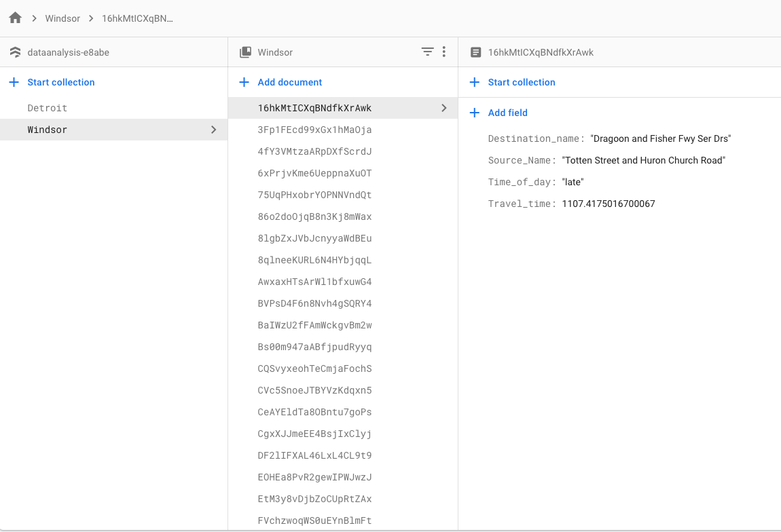Select Windsor in the breadcrumb path
The width and height of the screenshot is (781, 532).
62,18
